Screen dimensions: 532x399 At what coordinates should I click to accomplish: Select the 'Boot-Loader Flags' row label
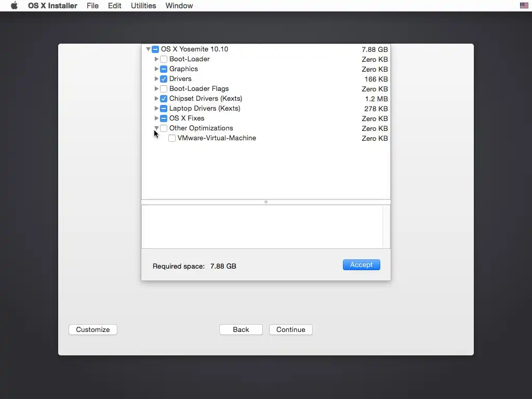(199, 88)
